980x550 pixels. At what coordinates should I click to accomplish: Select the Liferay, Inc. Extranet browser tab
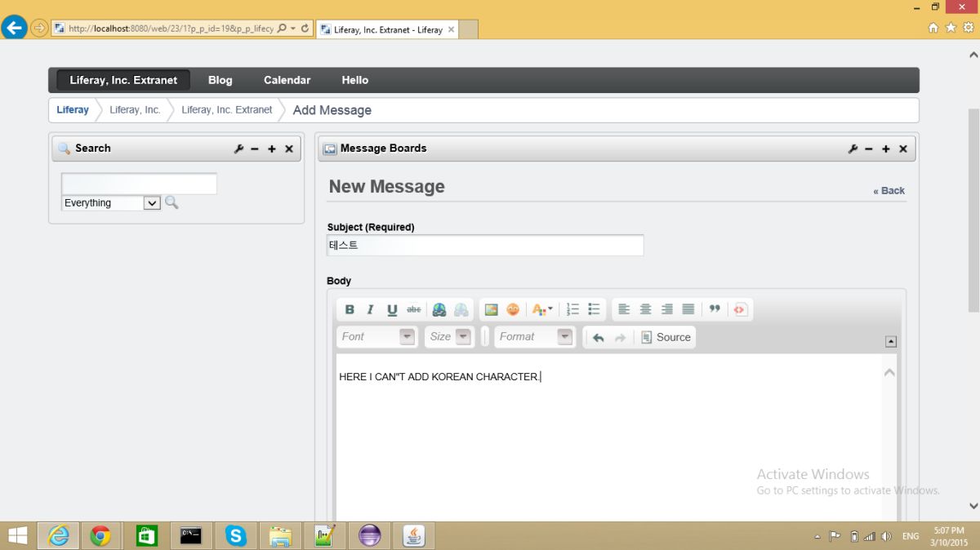tap(386, 29)
